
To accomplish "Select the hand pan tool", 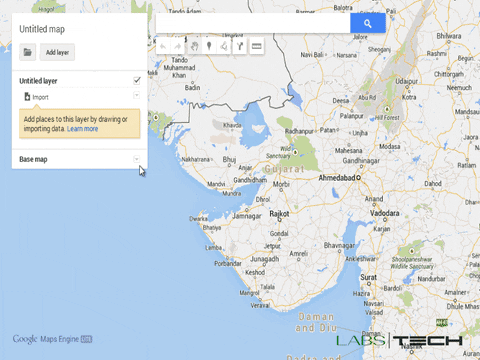I will [194, 46].
